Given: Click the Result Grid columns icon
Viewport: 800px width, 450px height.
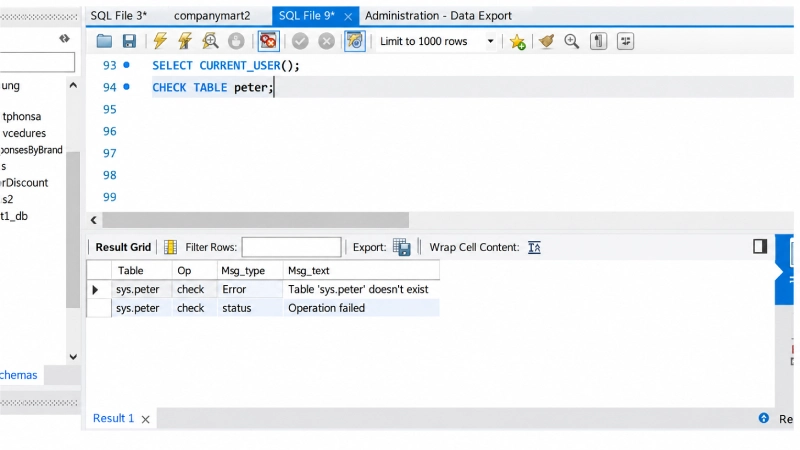Looking at the screenshot, I should coord(170,247).
